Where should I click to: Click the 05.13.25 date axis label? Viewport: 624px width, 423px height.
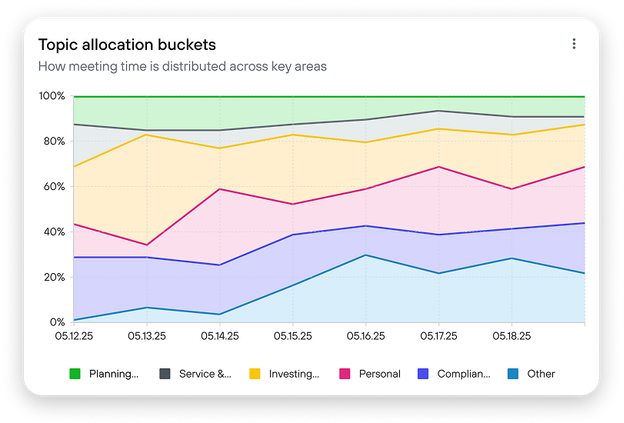(147, 336)
